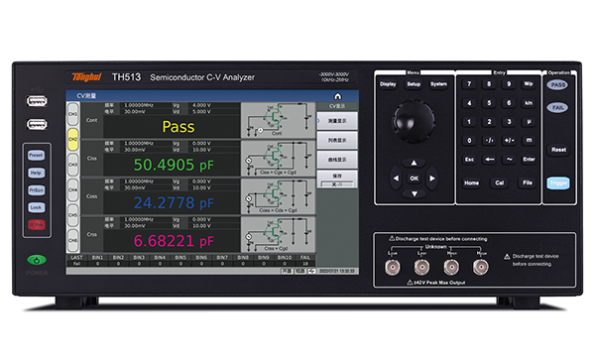Click number 7 on keypad
The width and height of the screenshot is (595, 364).
(x=469, y=84)
